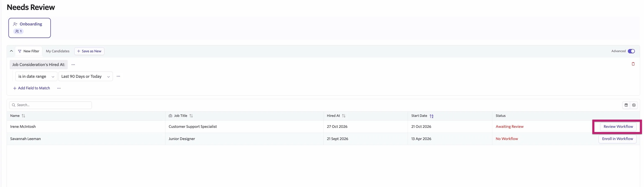Sort the table by Name
The width and height of the screenshot is (644, 187).
point(23,116)
